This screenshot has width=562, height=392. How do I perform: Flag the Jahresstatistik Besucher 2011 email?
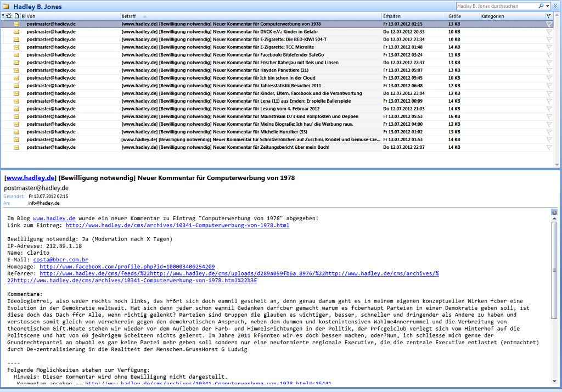(x=549, y=86)
